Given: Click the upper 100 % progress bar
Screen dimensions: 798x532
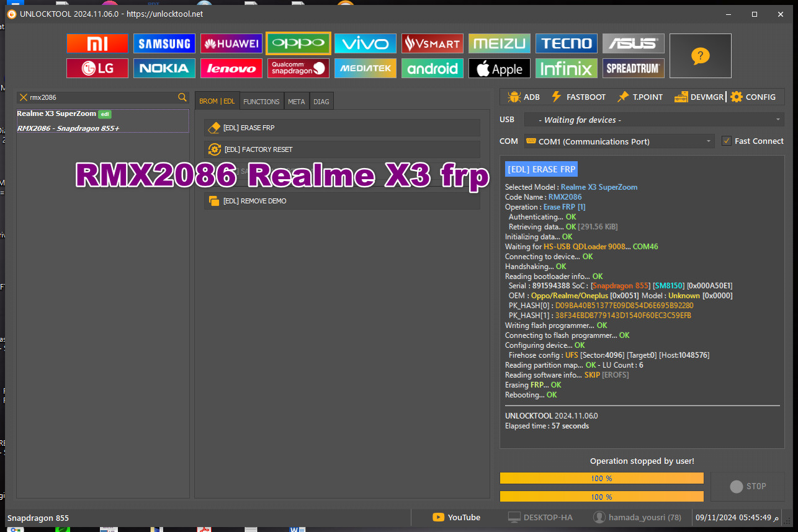Looking at the screenshot, I should pos(602,478).
